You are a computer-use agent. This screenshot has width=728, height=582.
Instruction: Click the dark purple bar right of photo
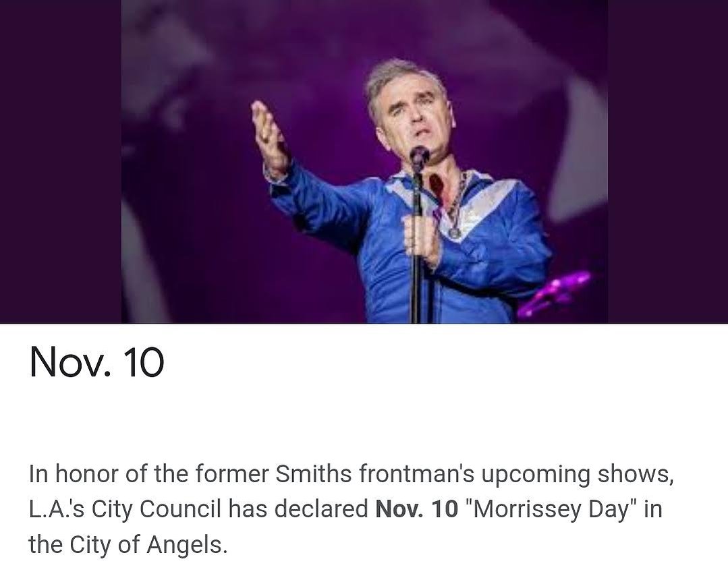point(668,161)
